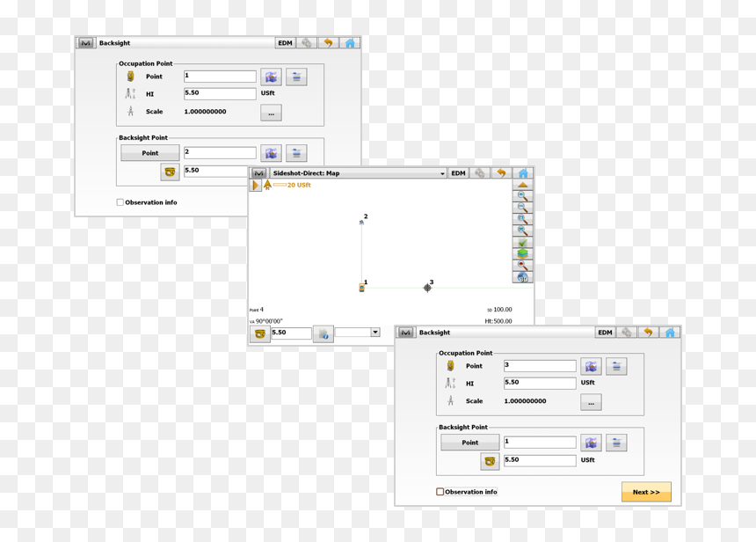Click the Occupation Point field containing 3
The height and width of the screenshot is (542, 756).
click(x=540, y=365)
